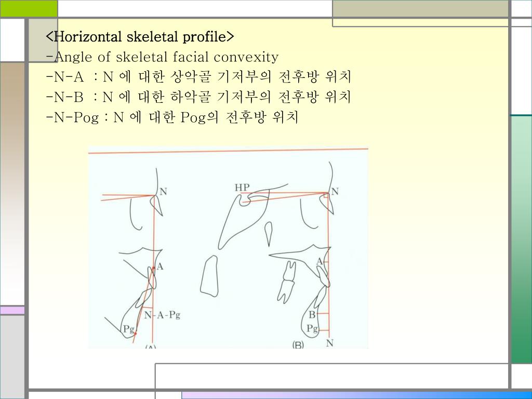
Task: Click the 'A' point label in left figure
Action: coord(160,267)
